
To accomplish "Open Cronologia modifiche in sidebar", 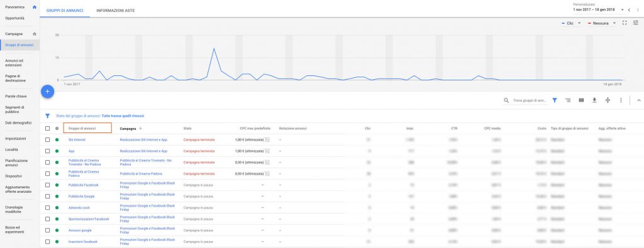I will (x=14, y=210).
